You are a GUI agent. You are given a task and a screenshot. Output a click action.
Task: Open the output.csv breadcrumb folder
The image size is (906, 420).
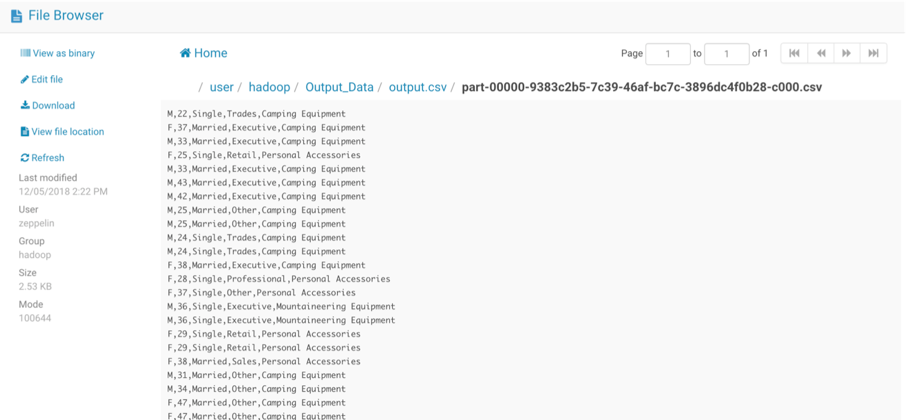coord(418,87)
